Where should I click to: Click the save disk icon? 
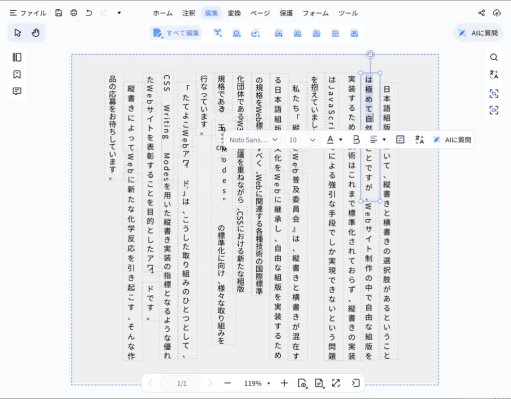(x=59, y=13)
